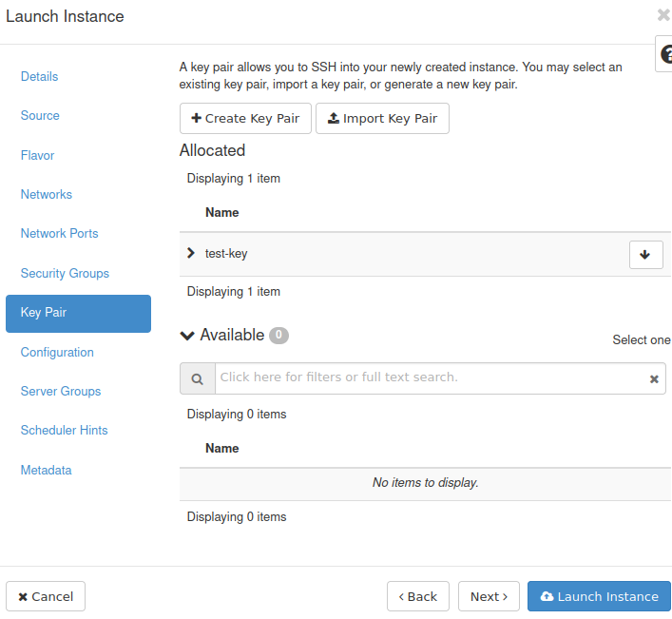
Task: Click the Import Key Pair button
Action: [382, 119]
